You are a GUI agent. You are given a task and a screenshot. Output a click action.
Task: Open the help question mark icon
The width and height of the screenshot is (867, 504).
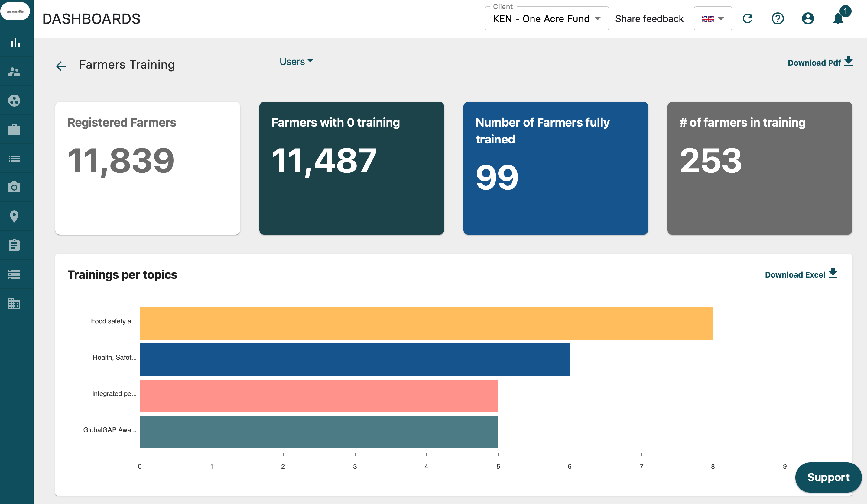click(778, 18)
